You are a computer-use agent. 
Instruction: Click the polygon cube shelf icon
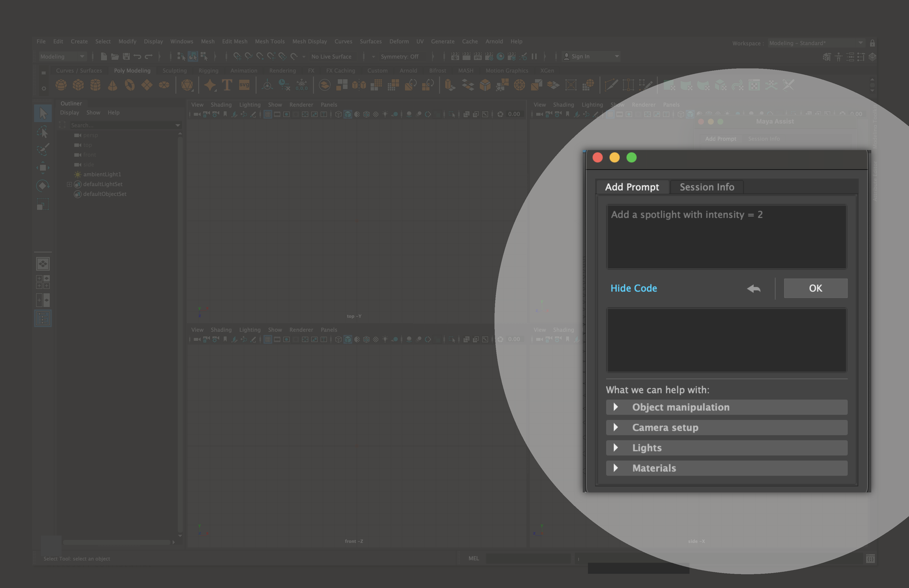78,85
